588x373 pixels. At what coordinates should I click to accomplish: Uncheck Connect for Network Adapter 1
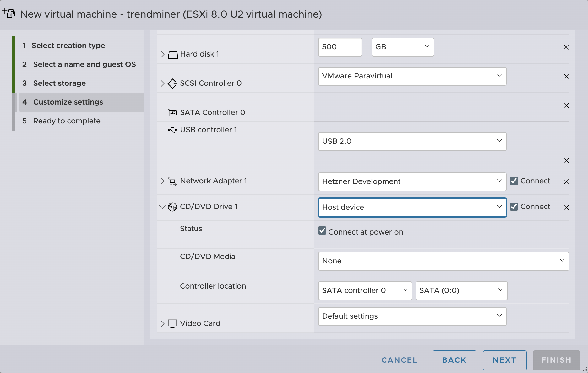tap(514, 181)
